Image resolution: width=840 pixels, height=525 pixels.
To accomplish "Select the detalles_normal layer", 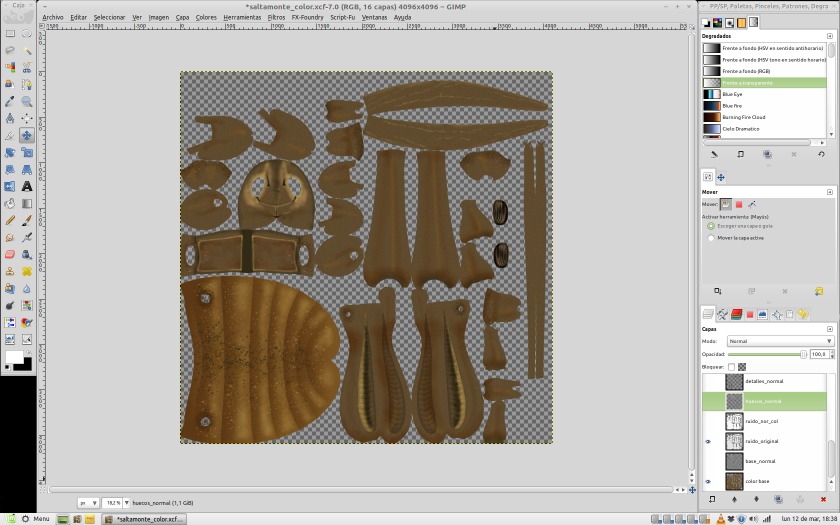I will click(x=764, y=381).
